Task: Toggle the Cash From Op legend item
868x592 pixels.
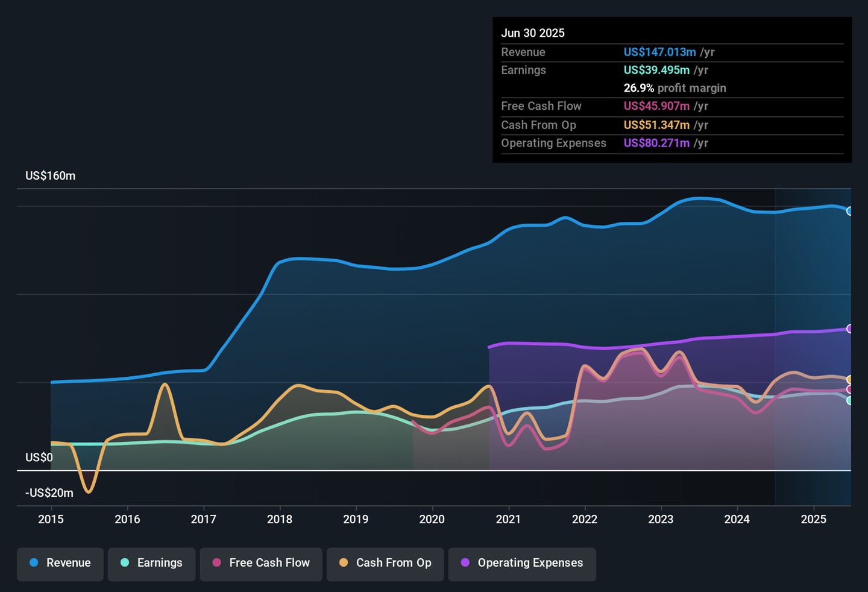Action: coord(385,563)
